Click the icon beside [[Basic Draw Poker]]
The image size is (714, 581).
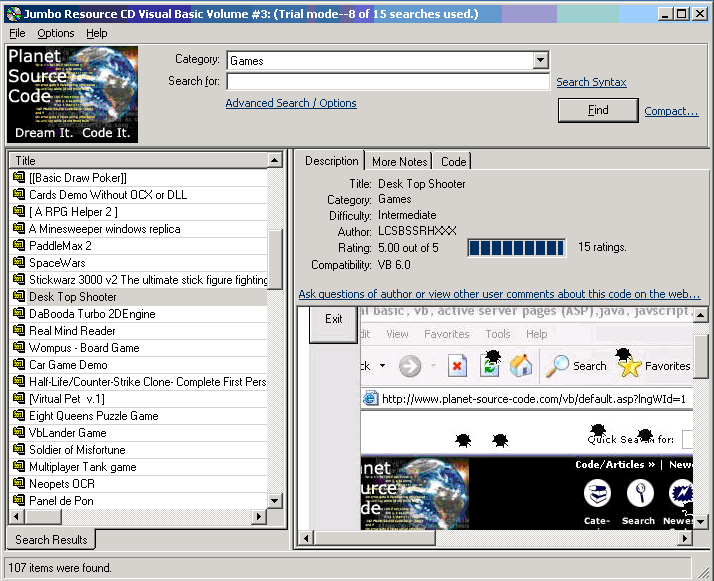(x=19, y=177)
